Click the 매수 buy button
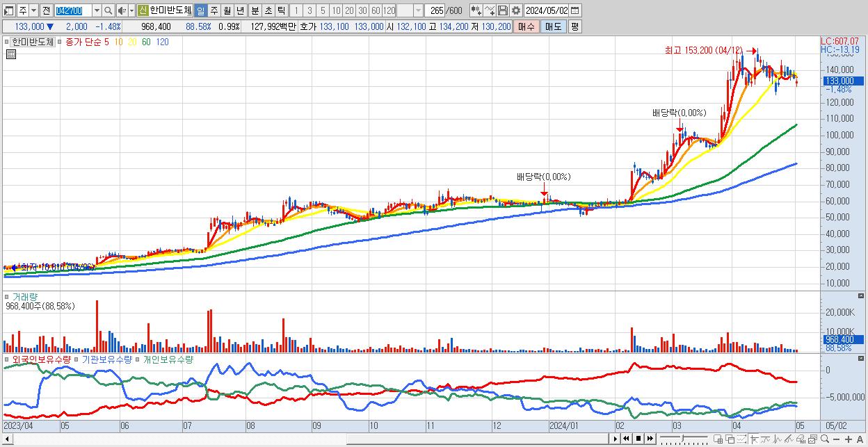The height and width of the screenshot is (447, 868). [x=527, y=26]
